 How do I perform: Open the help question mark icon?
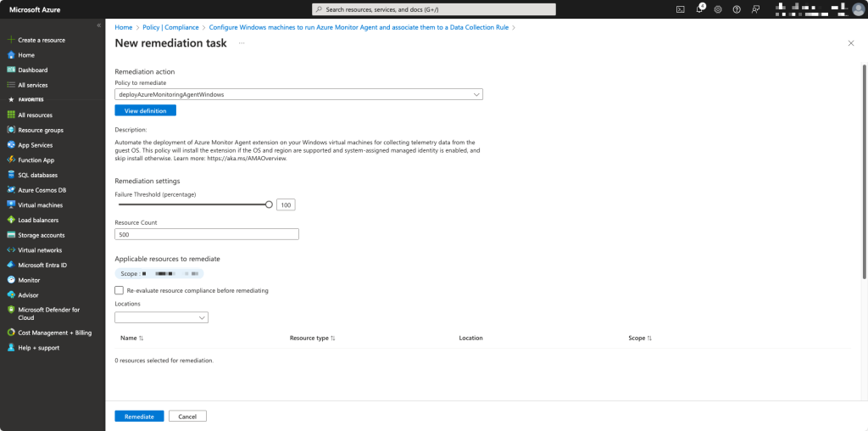tap(737, 9)
